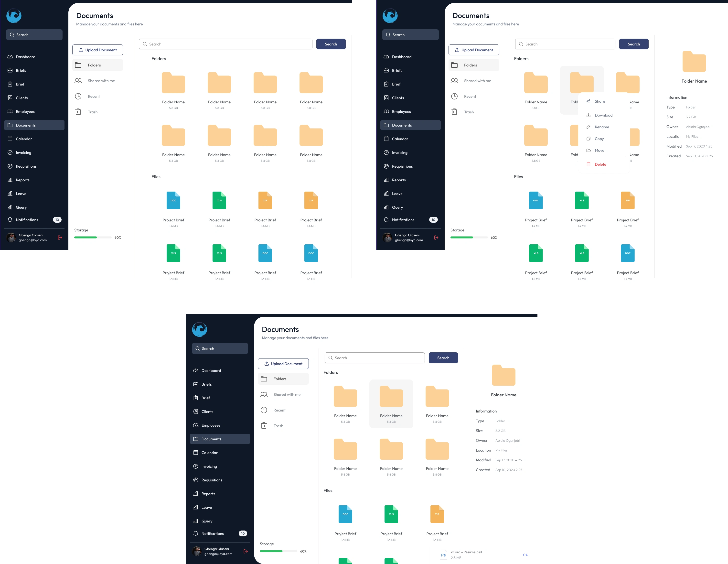Click details-panel folder thumbnail in the context-menu screen
Viewport: 728px width, 564px height.
click(x=694, y=62)
